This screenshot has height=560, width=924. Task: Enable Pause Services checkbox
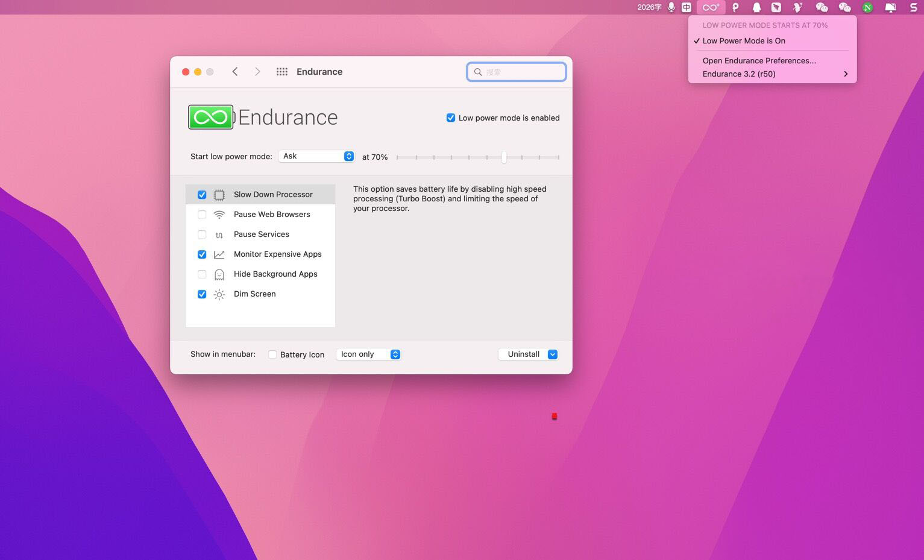(x=202, y=234)
